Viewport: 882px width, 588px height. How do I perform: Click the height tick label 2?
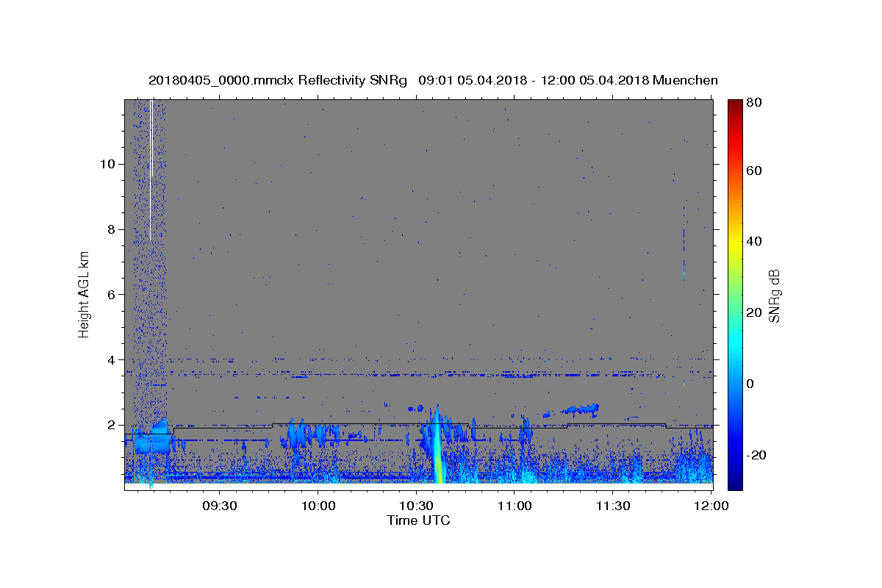(x=110, y=425)
